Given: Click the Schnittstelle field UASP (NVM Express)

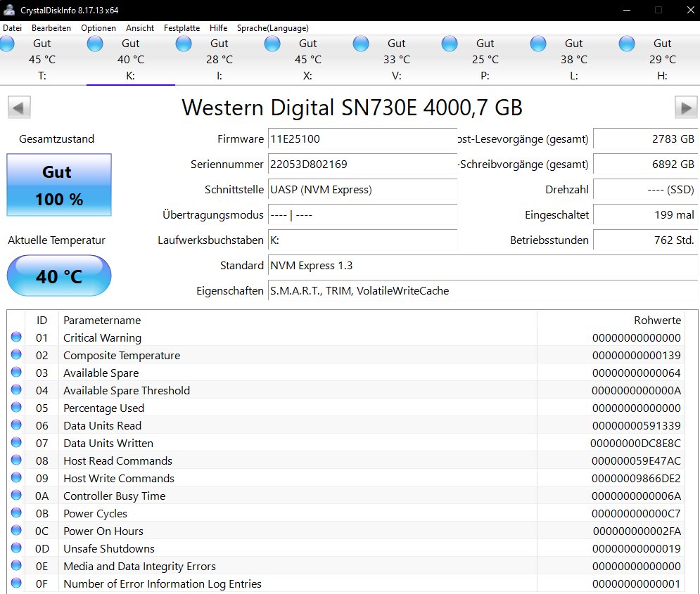Looking at the screenshot, I should [362, 190].
